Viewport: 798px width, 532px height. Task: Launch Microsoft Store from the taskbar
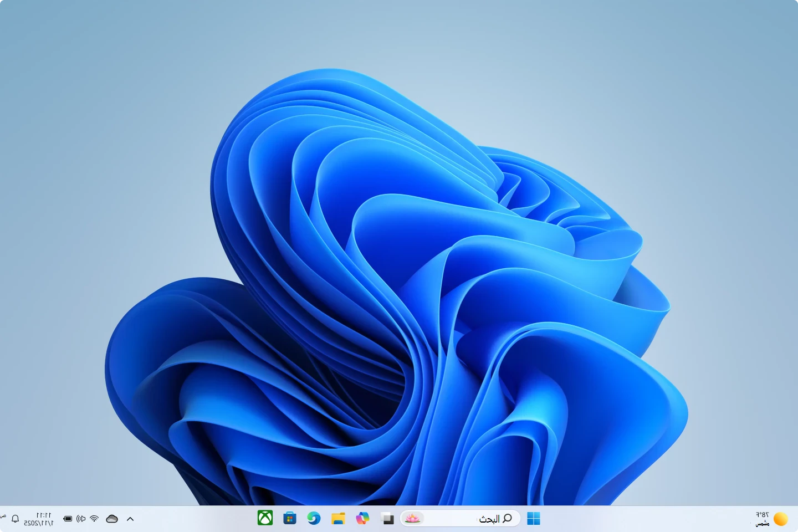coord(289,519)
